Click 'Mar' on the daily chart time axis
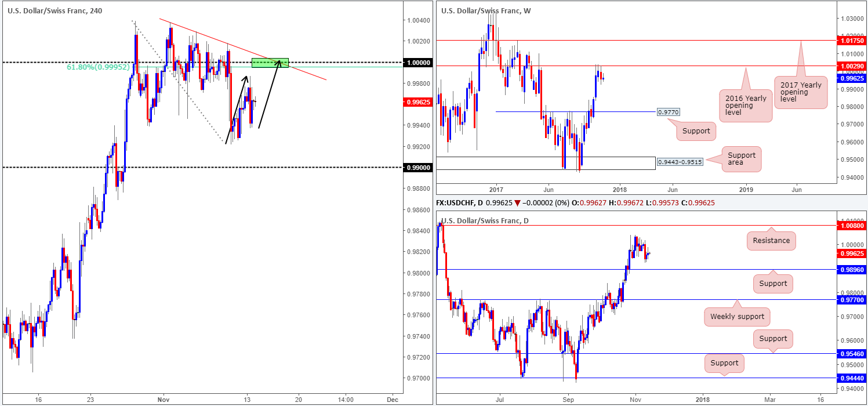This screenshot has width=868, height=406. tap(770, 400)
